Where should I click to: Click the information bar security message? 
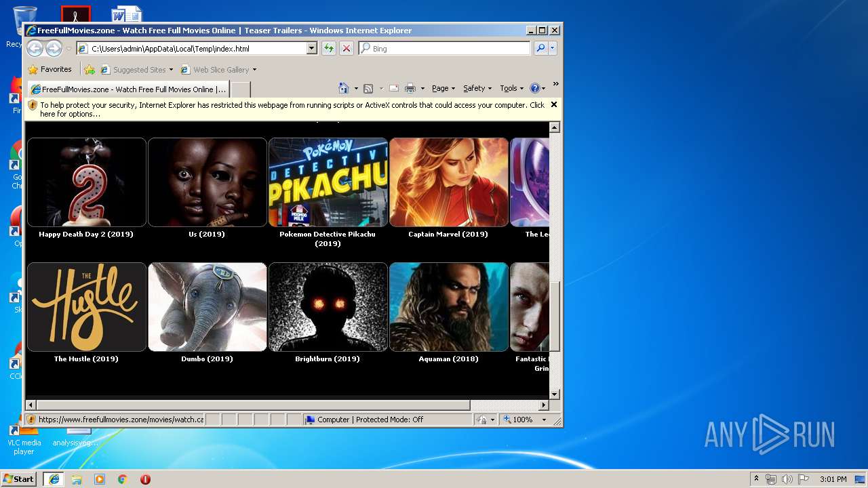292,109
